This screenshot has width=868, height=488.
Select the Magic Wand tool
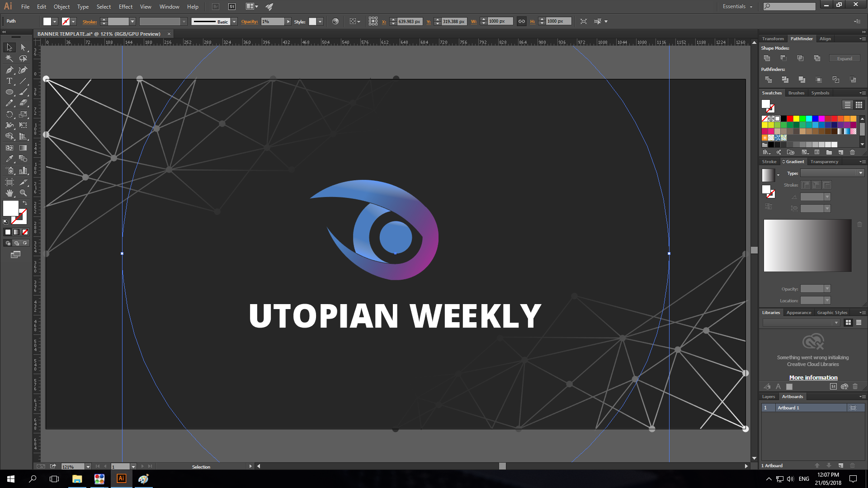9,58
